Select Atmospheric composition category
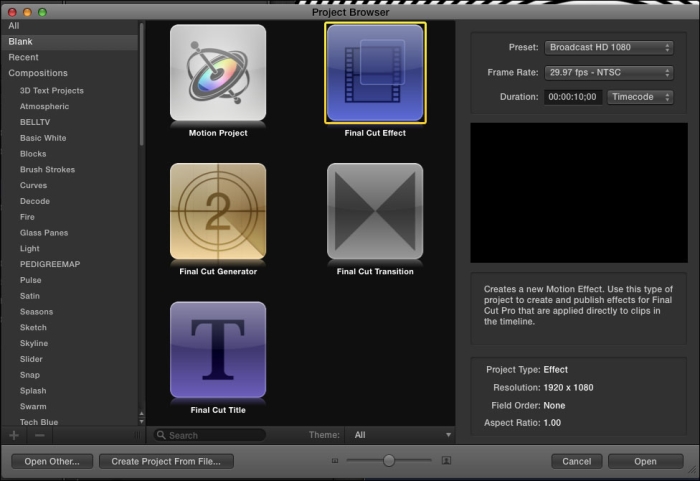This screenshot has width=700, height=481. tap(44, 106)
